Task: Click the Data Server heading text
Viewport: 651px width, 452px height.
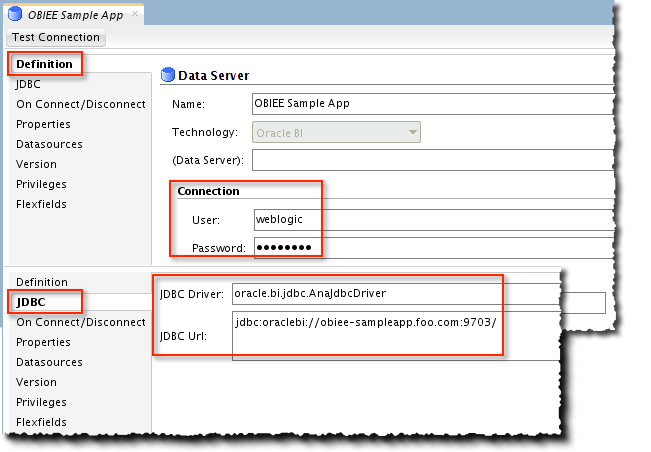Action: 213,76
